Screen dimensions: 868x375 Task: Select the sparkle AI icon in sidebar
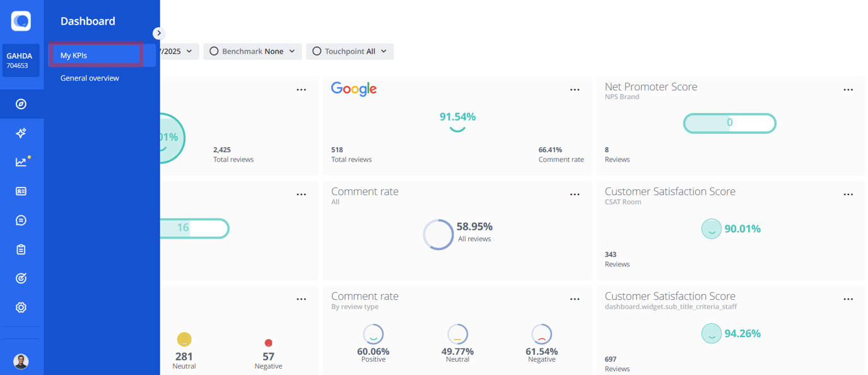[21, 133]
